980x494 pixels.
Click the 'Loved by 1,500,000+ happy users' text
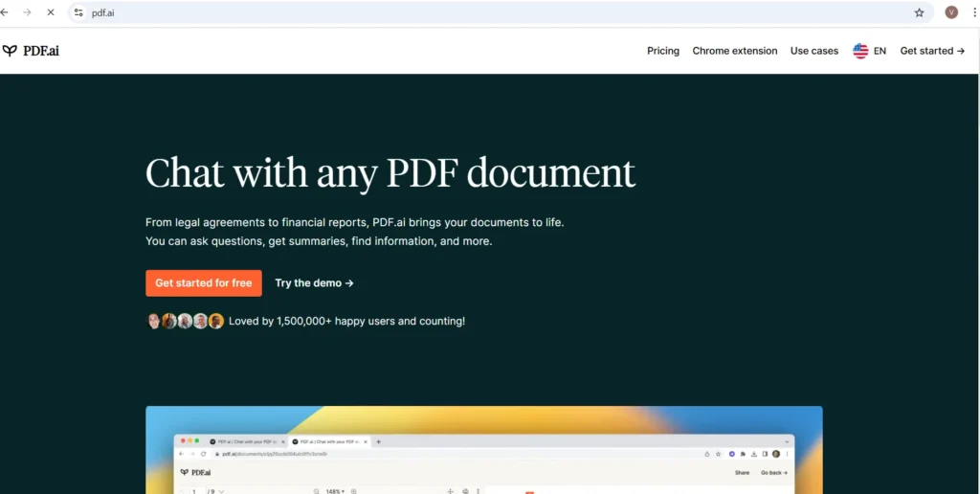point(346,322)
